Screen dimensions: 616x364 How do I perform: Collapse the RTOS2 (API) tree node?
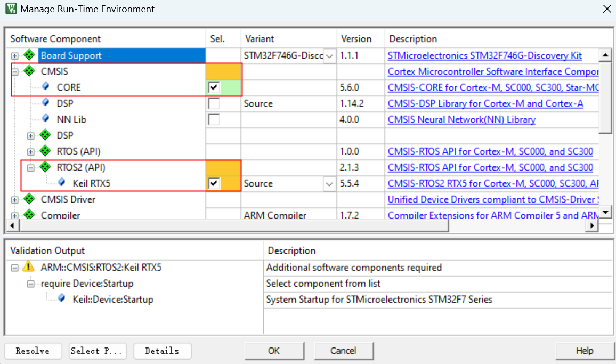coord(30,167)
